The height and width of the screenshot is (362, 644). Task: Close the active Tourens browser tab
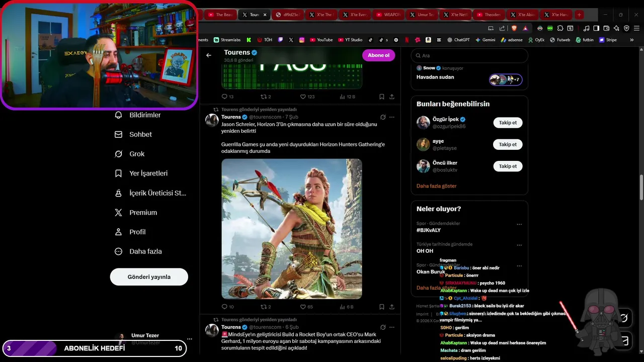tap(265, 15)
